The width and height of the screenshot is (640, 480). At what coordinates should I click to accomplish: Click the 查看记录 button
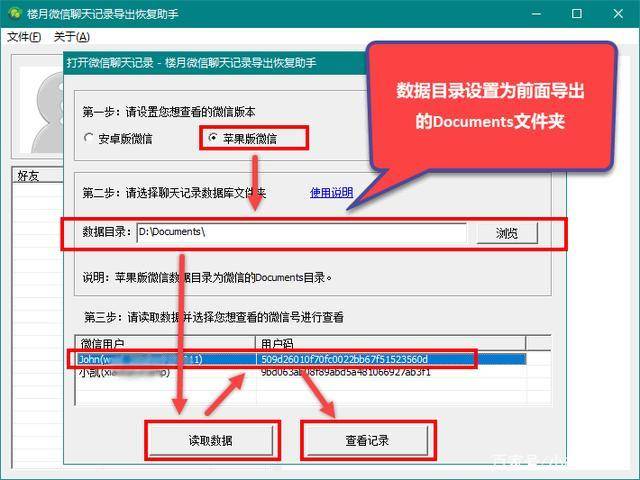(x=367, y=440)
